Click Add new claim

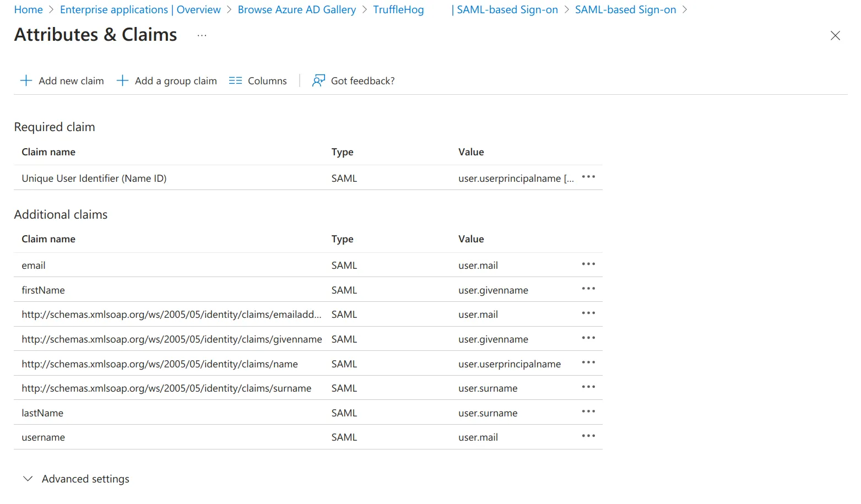coord(62,81)
